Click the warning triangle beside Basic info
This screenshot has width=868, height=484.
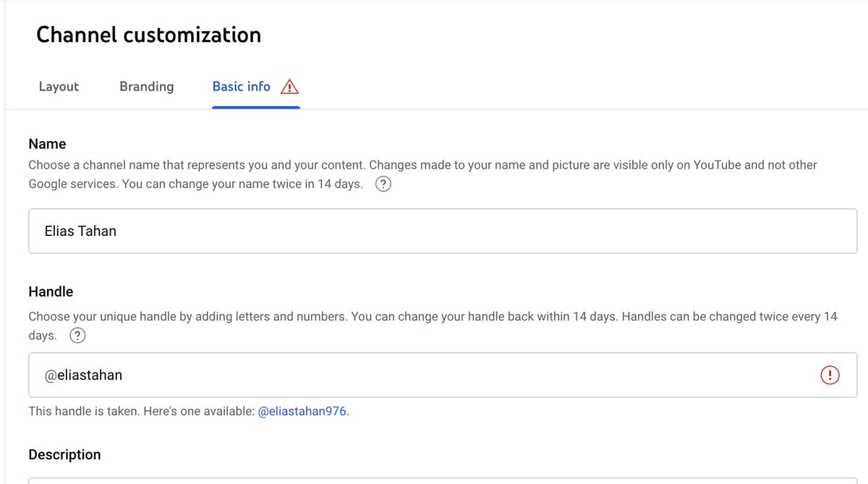tap(290, 87)
